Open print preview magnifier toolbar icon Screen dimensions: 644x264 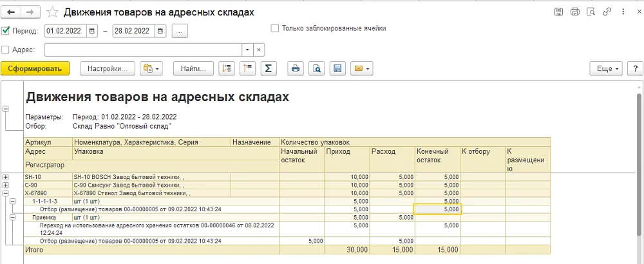(x=316, y=68)
